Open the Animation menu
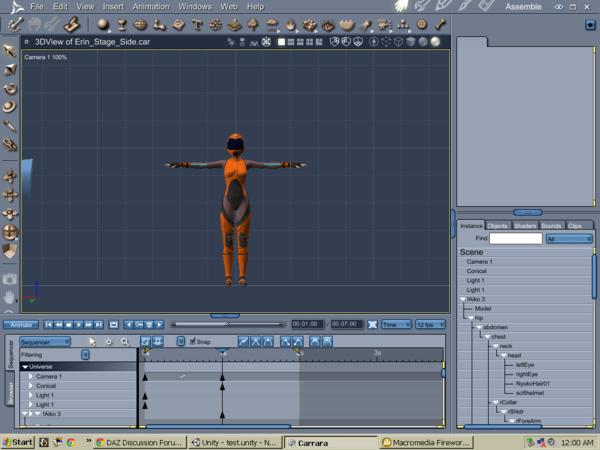 [151, 7]
